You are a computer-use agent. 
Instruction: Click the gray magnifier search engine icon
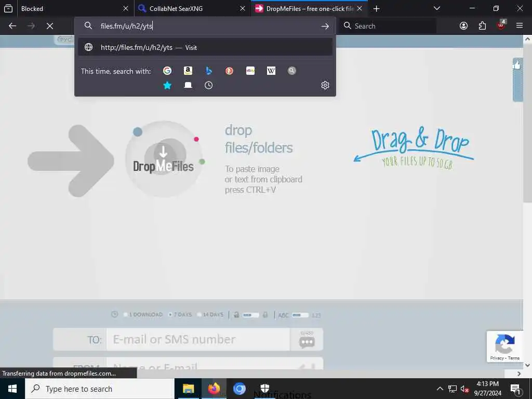click(x=292, y=71)
